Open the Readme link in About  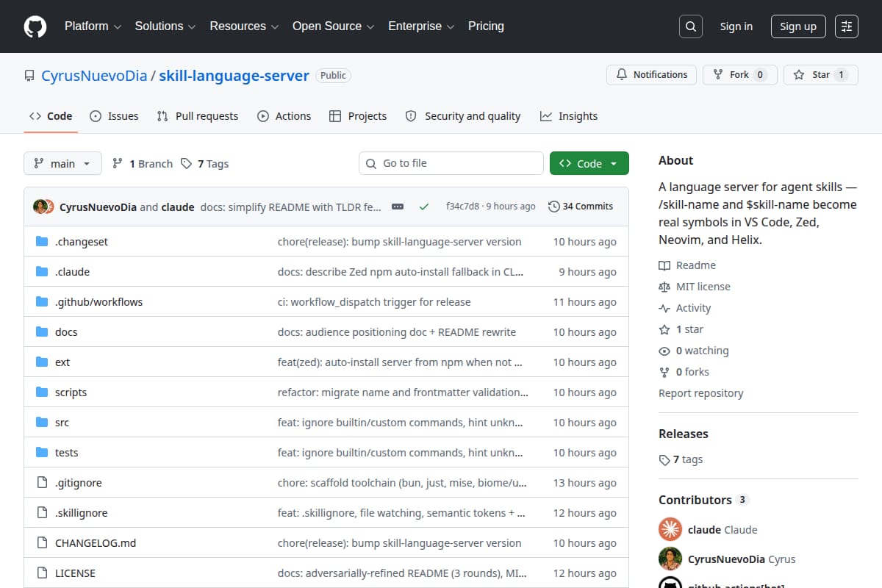(687, 265)
